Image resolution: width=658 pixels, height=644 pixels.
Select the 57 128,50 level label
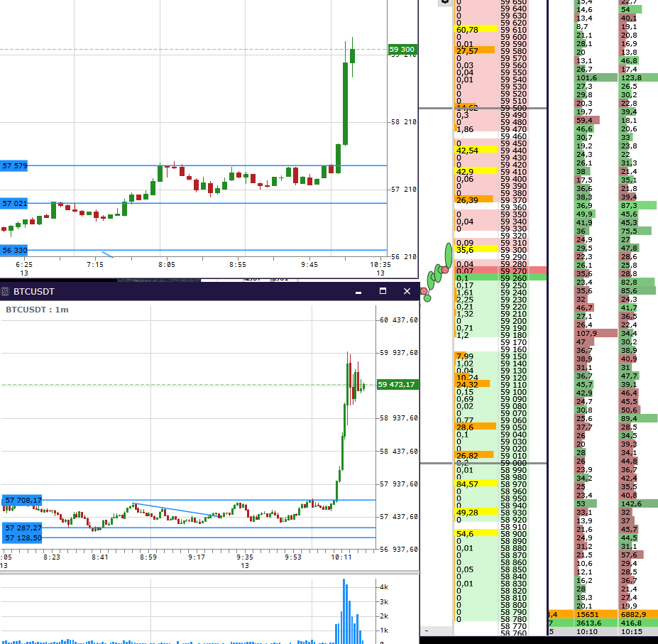click(22, 538)
